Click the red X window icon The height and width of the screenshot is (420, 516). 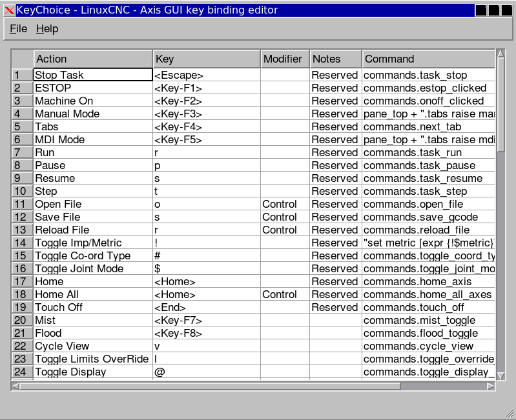(10, 10)
